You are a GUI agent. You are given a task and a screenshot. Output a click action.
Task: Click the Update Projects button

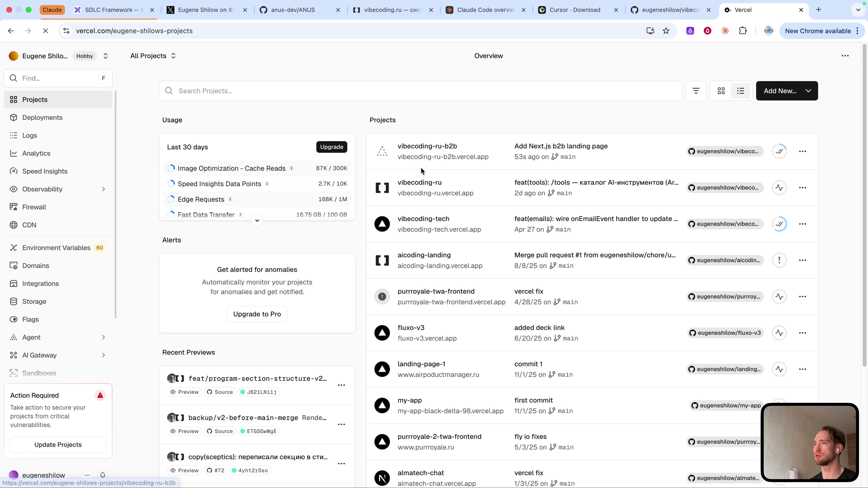coord(58,445)
